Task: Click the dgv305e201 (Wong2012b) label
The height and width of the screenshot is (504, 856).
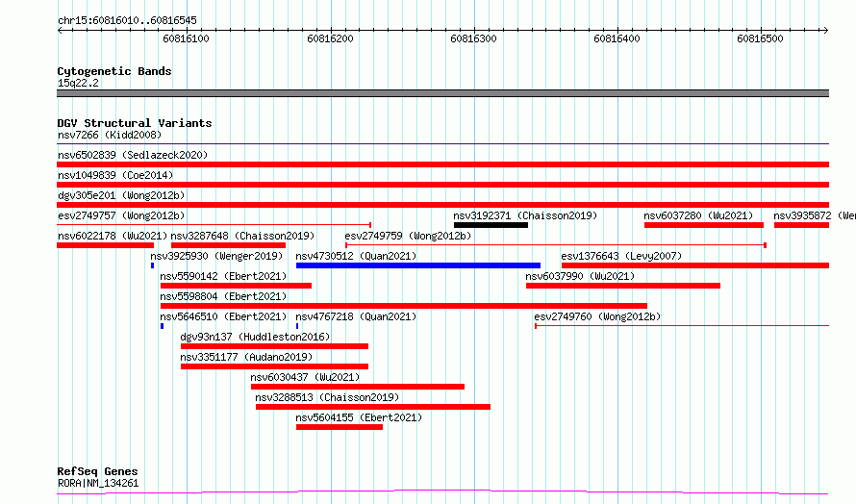Action: tap(121, 195)
